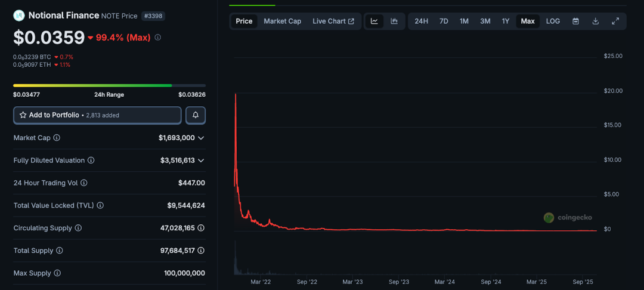
Task: Click the 24h Range progress bar
Action: (109, 85)
